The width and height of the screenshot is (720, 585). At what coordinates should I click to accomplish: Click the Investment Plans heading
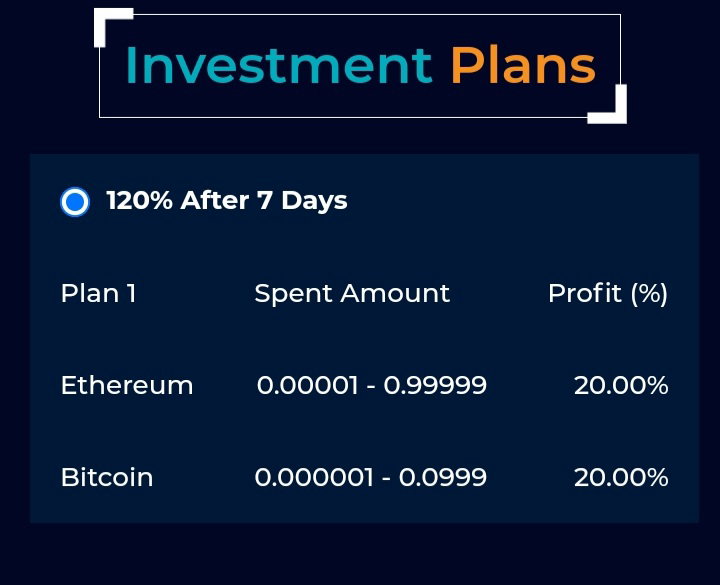coord(360,65)
